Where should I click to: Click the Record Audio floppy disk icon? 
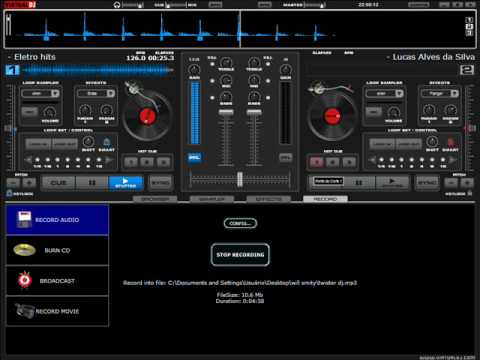[x=24, y=219]
